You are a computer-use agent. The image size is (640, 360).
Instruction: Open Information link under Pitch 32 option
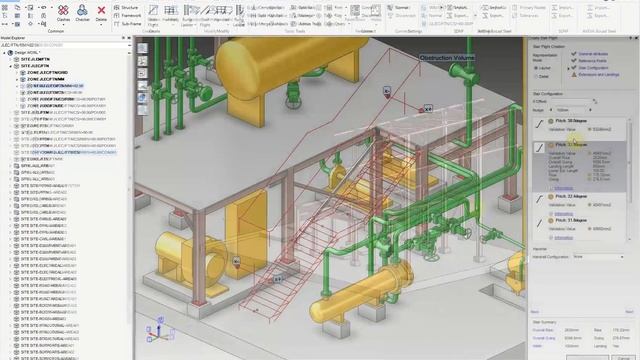[563, 214]
